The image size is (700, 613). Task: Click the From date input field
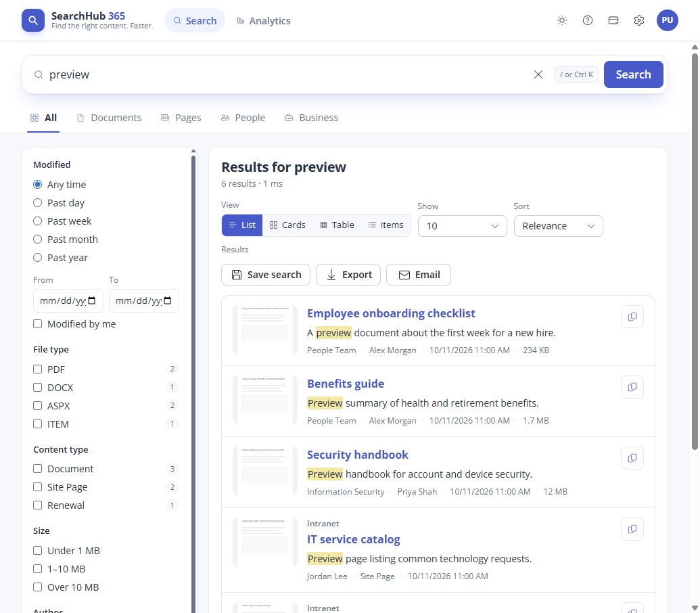[x=68, y=300]
